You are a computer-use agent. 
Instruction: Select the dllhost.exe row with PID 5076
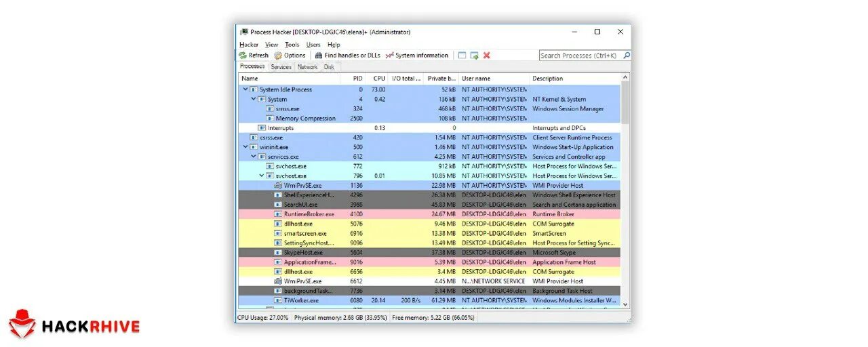(x=429, y=224)
